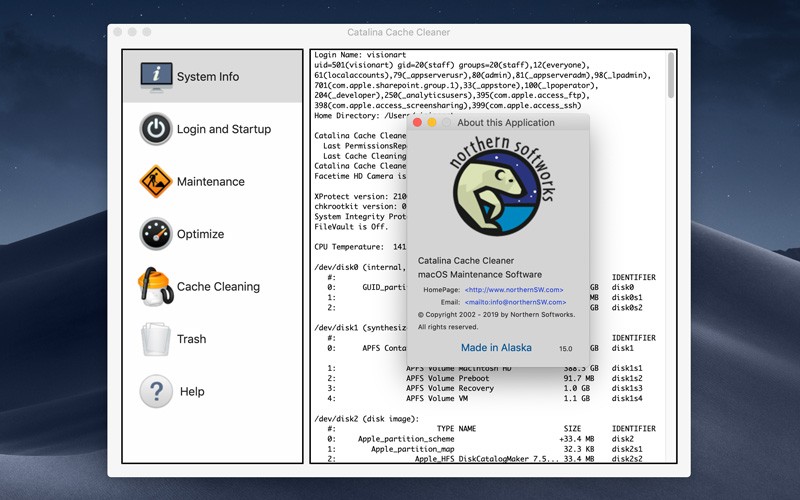Click the Optimize gauge icon
The height and width of the screenshot is (500, 800).
tap(156, 234)
